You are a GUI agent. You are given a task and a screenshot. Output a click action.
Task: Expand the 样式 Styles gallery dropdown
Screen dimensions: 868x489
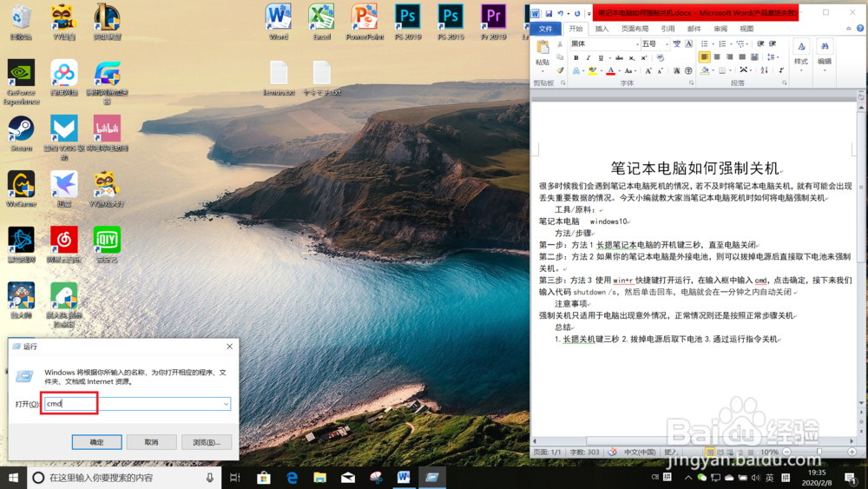click(801, 70)
